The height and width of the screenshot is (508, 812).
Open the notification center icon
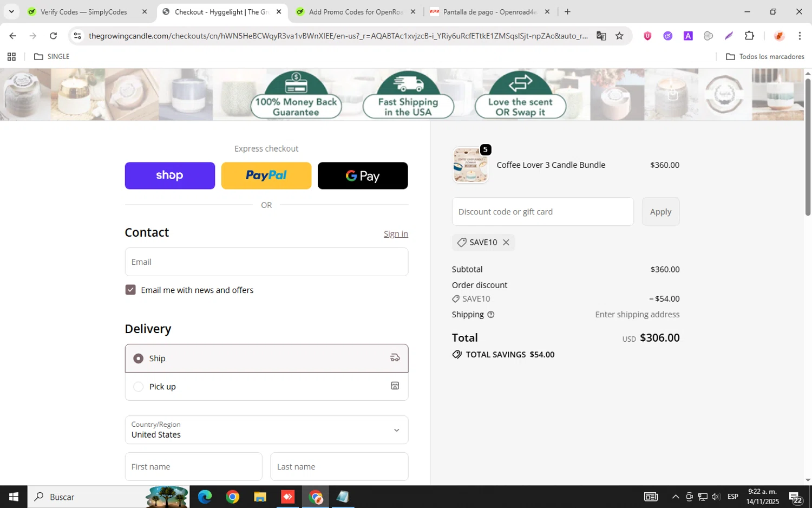(795, 497)
